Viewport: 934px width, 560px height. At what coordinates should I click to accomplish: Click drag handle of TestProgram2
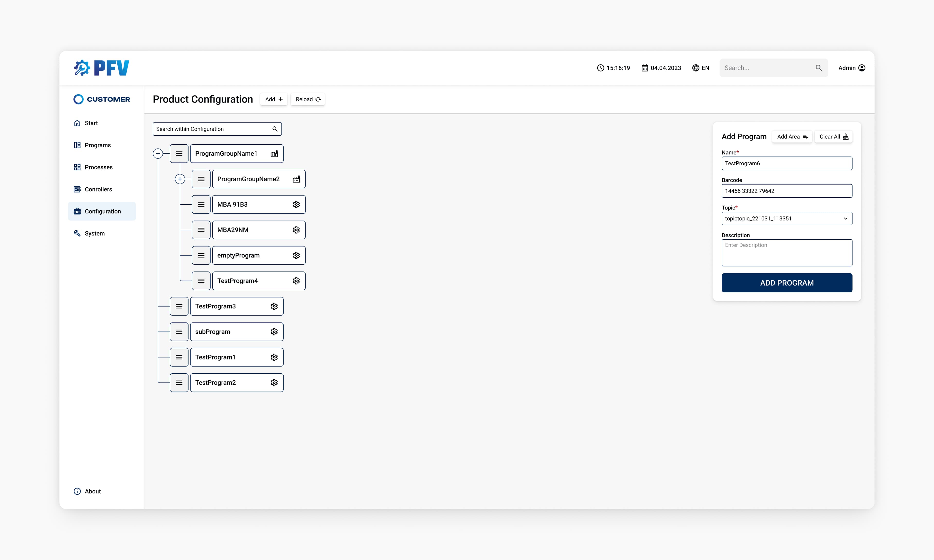pos(179,383)
